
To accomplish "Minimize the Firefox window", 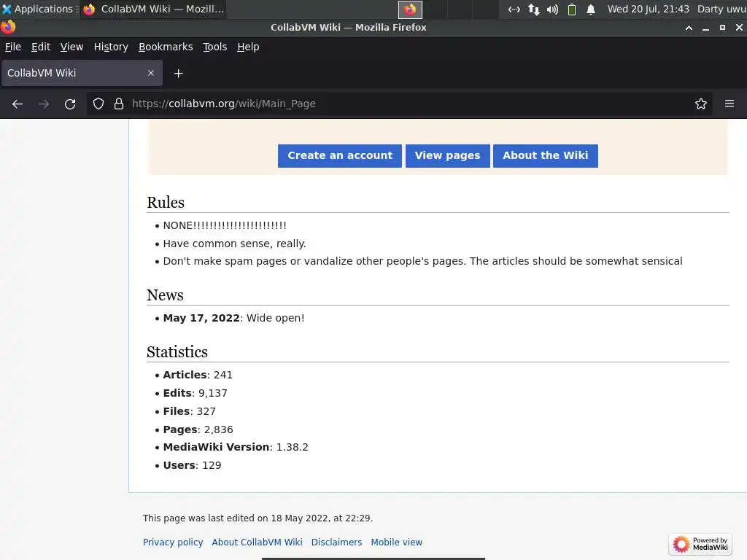I will click(x=705, y=28).
